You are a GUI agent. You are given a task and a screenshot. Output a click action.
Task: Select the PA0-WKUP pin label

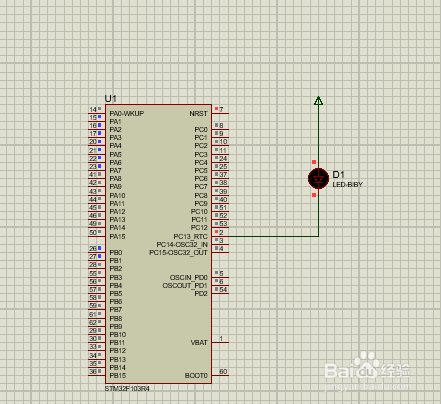pyautogui.click(x=127, y=113)
